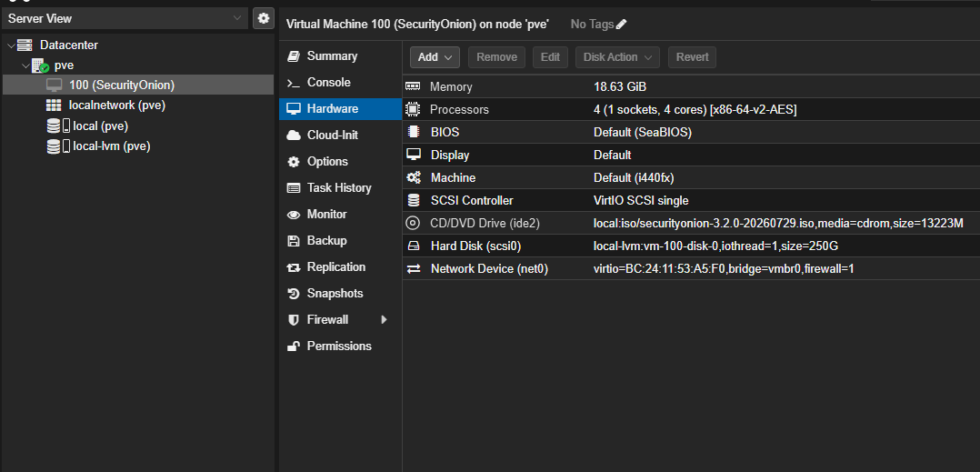The image size is (980, 472).
Task: Edit tags using the pencil icon
Action: tap(621, 25)
